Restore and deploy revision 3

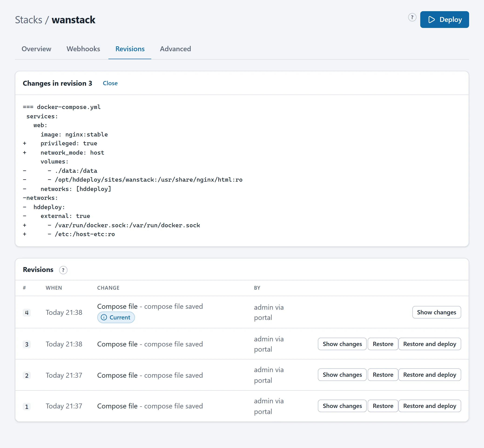pyautogui.click(x=430, y=344)
